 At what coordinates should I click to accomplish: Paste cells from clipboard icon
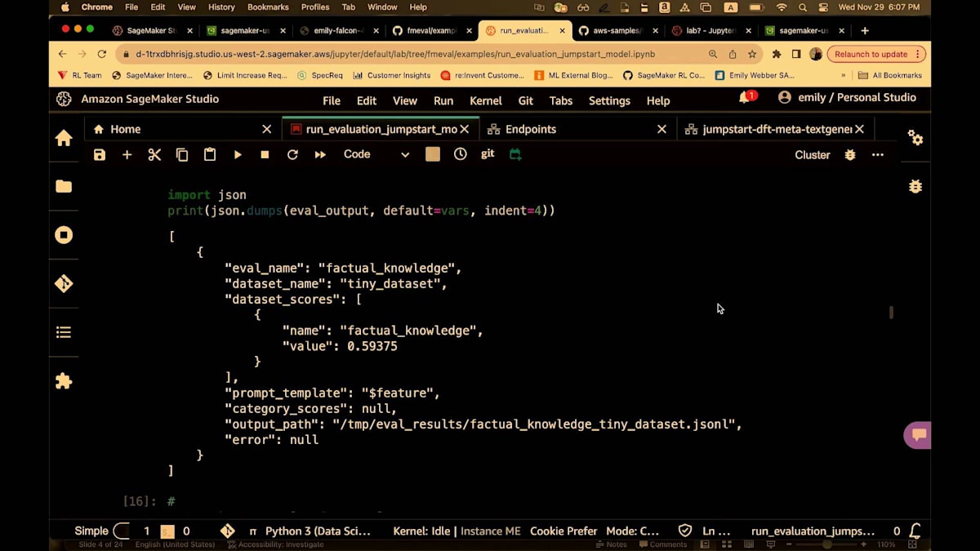tap(210, 154)
